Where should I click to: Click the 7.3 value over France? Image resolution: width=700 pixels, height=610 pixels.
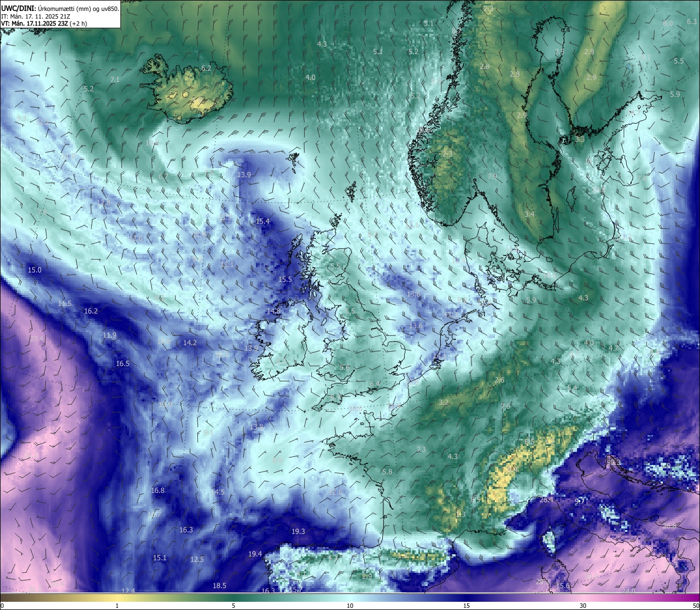pos(421,449)
